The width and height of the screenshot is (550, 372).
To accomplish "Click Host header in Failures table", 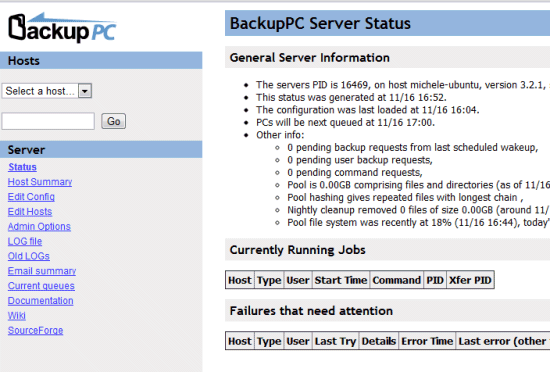I will point(240,341).
